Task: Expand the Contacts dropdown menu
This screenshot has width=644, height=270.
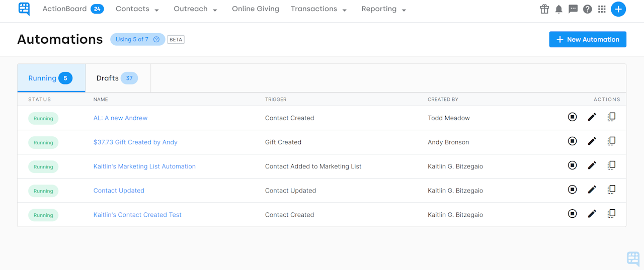Action: point(137,9)
